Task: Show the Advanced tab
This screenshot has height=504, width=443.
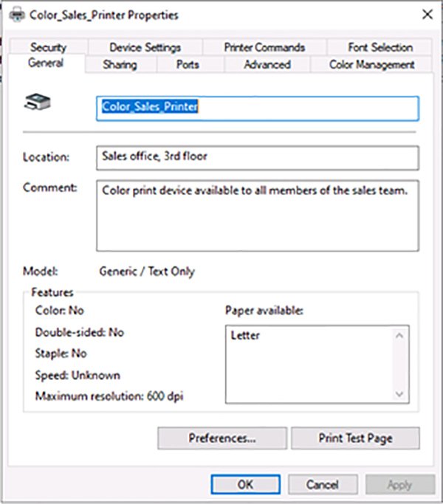Action: pos(267,65)
